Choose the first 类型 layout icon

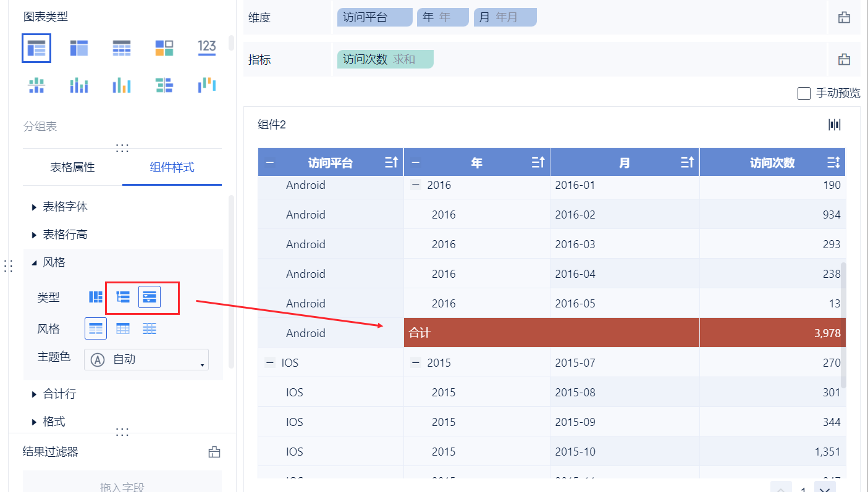click(x=96, y=297)
